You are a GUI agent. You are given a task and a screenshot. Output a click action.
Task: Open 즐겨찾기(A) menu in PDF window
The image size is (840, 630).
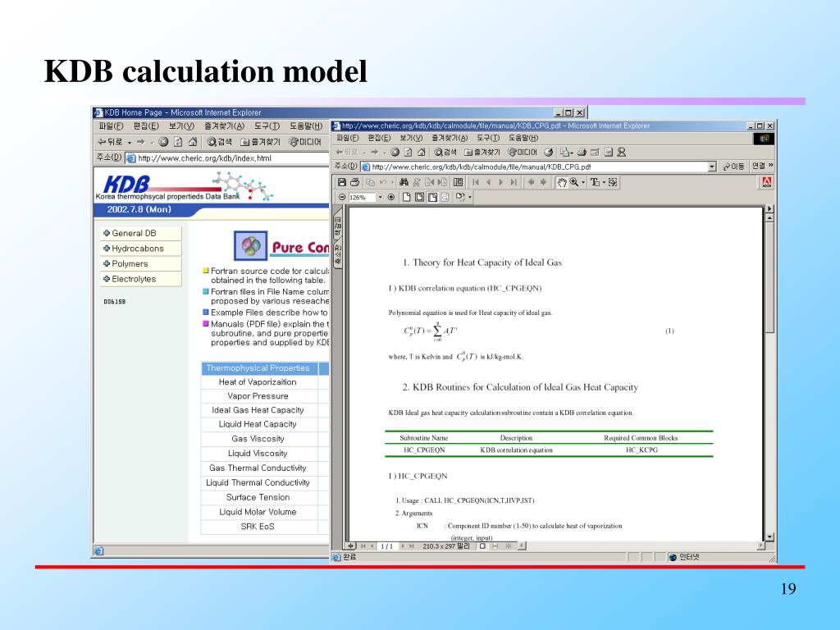click(449, 138)
